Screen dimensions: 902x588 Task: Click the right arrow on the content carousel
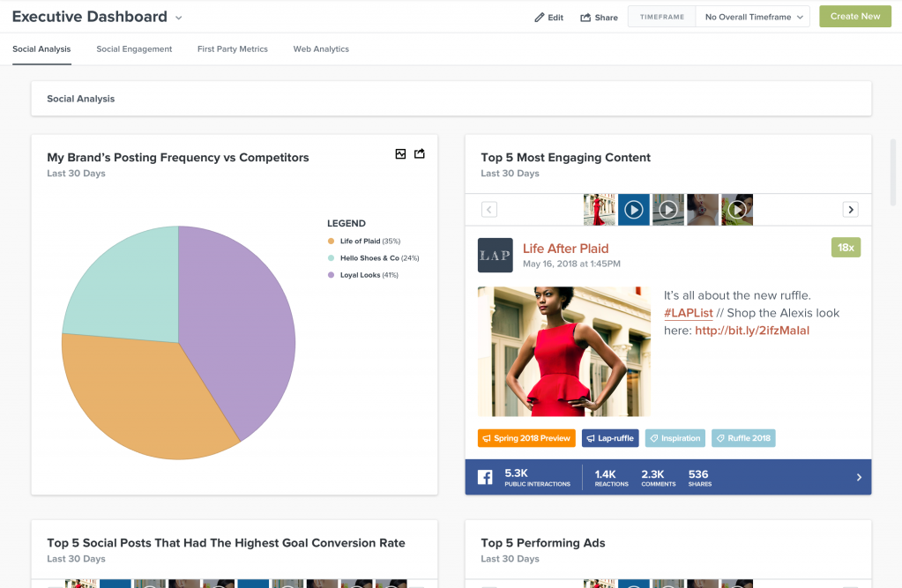click(850, 209)
